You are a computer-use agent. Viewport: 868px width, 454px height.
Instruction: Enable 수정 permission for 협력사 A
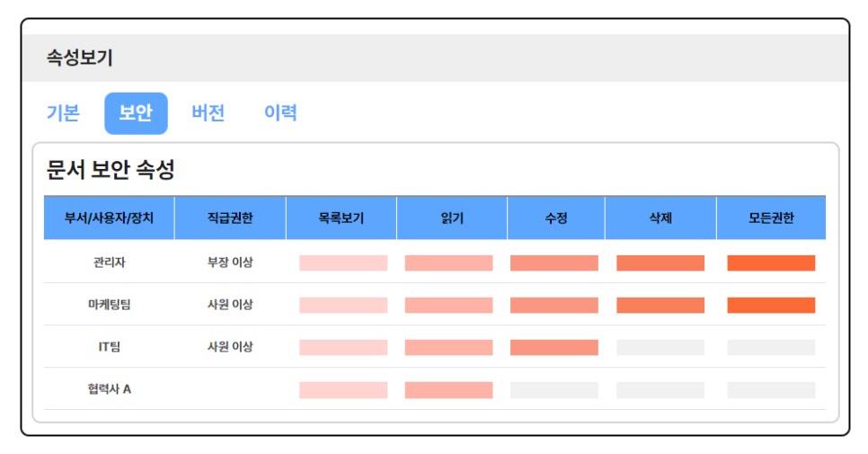click(x=554, y=390)
